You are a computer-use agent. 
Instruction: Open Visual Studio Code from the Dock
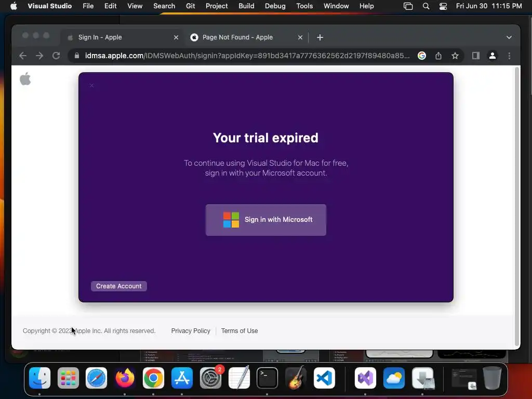(x=324, y=378)
